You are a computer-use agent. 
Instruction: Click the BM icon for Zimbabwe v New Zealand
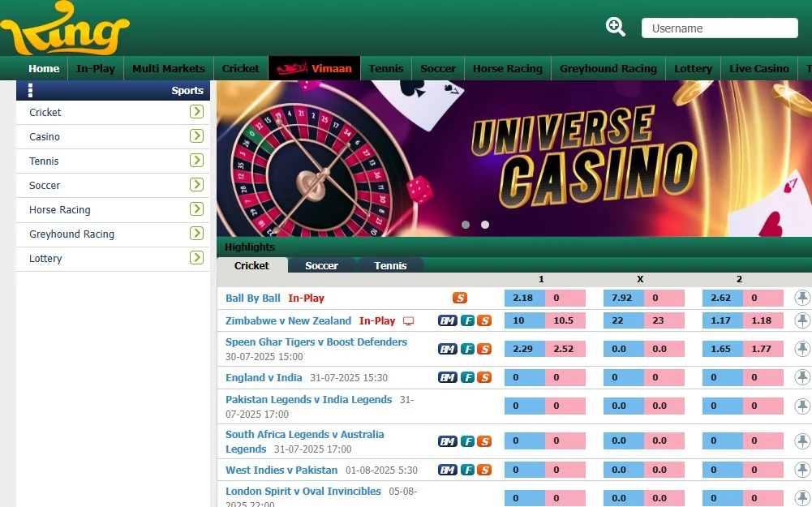click(x=448, y=320)
